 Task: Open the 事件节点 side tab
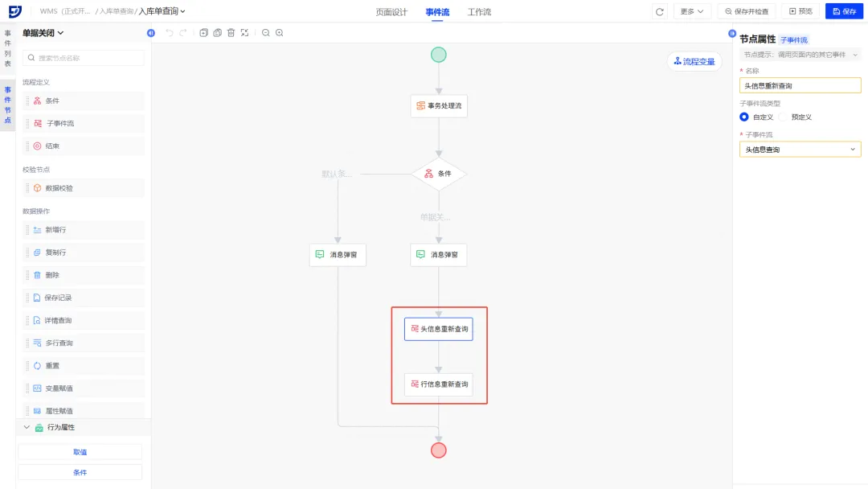click(8, 105)
